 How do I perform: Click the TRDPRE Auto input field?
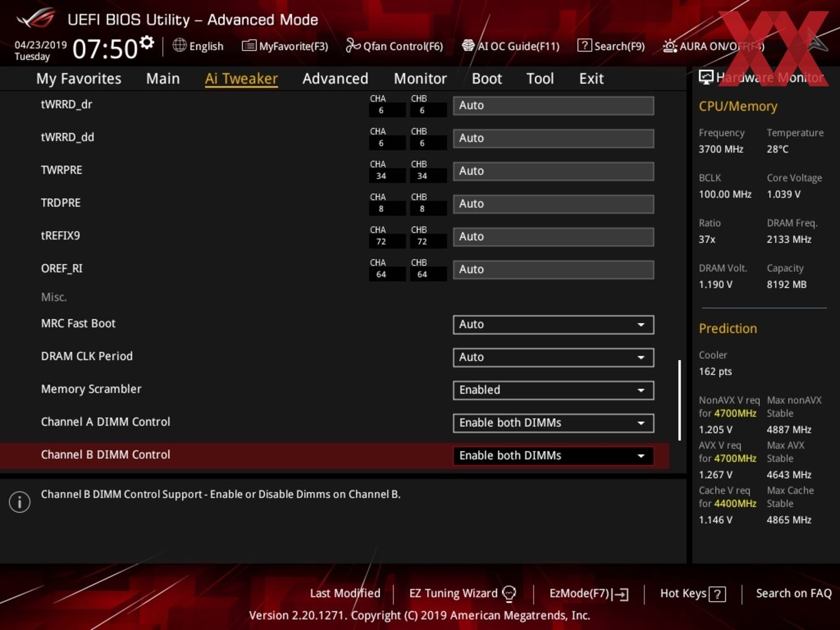[x=553, y=203]
